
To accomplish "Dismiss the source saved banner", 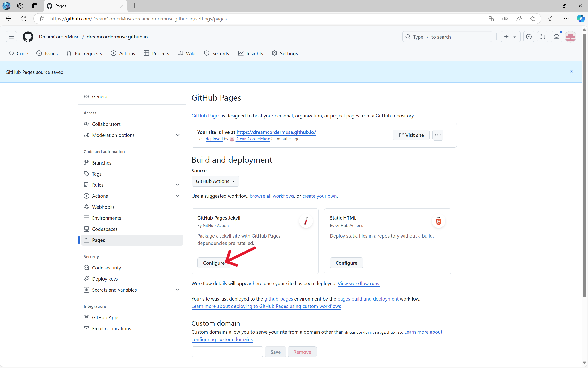I will [x=571, y=71].
